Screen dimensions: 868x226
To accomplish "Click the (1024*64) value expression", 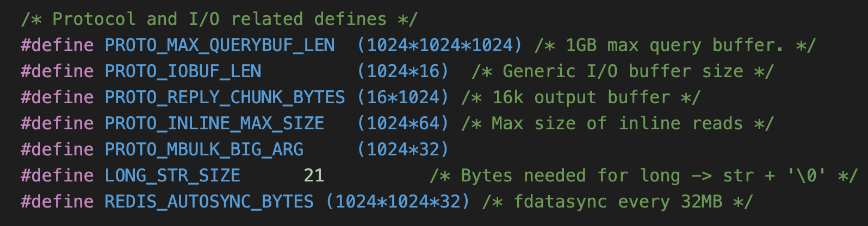I will pos(403,123).
